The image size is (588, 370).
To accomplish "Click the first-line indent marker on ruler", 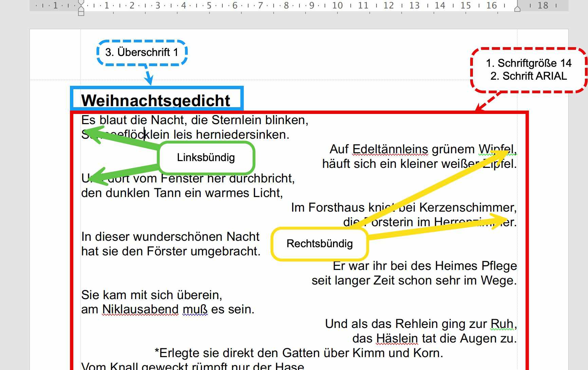I will (81, 3).
